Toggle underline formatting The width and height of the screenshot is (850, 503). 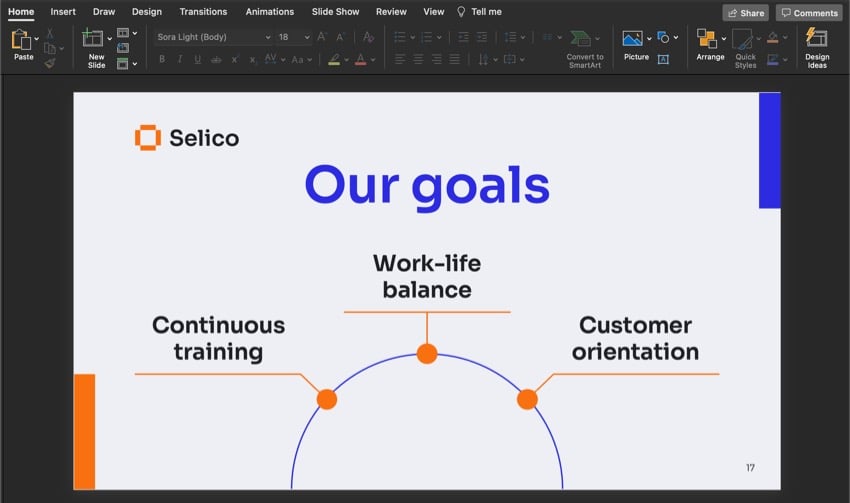(198, 60)
